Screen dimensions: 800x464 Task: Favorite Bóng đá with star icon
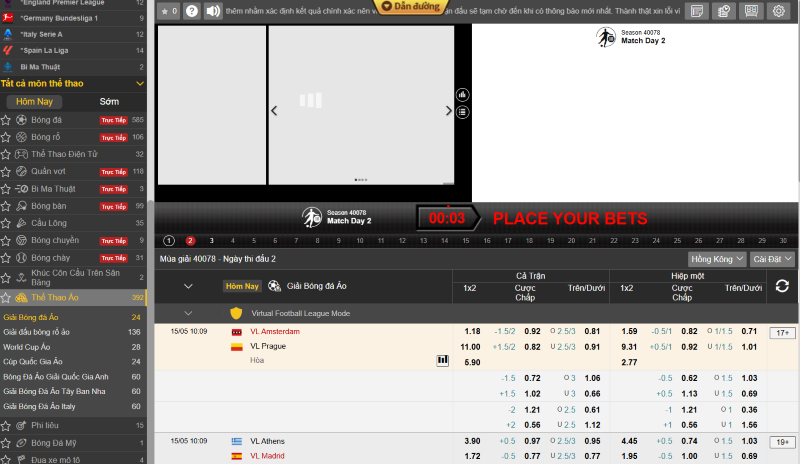7,120
